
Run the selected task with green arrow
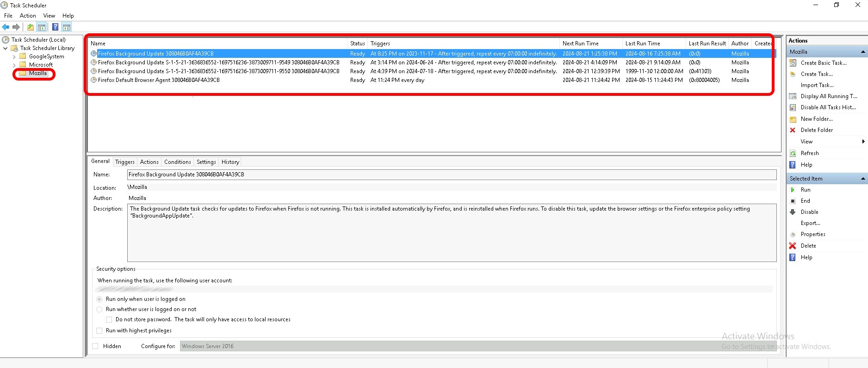click(793, 190)
